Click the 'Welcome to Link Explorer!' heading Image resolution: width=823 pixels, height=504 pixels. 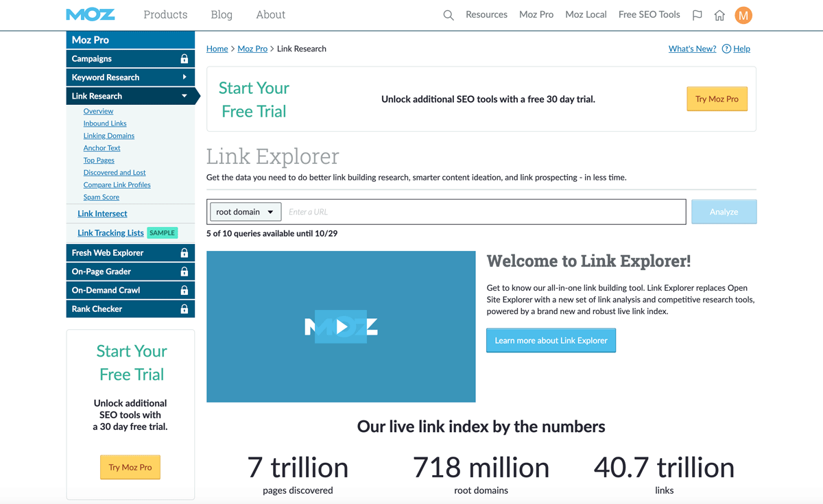pos(588,261)
